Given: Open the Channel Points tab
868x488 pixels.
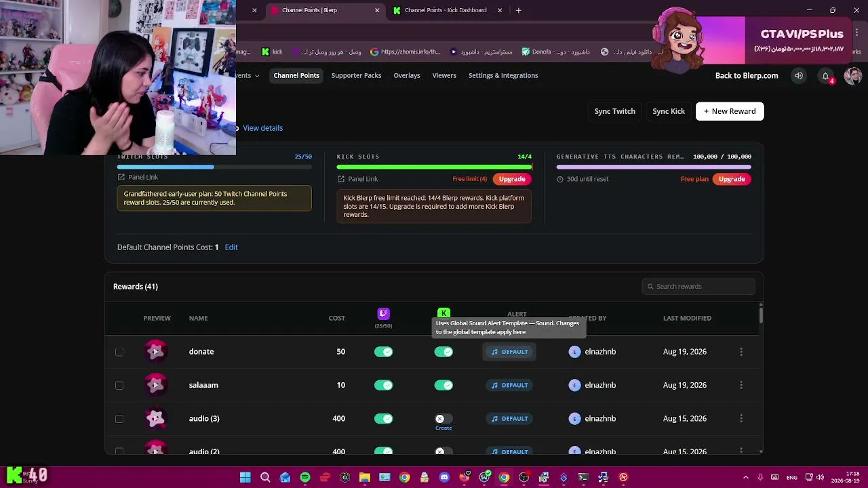Looking at the screenshot, I should (x=296, y=75).
